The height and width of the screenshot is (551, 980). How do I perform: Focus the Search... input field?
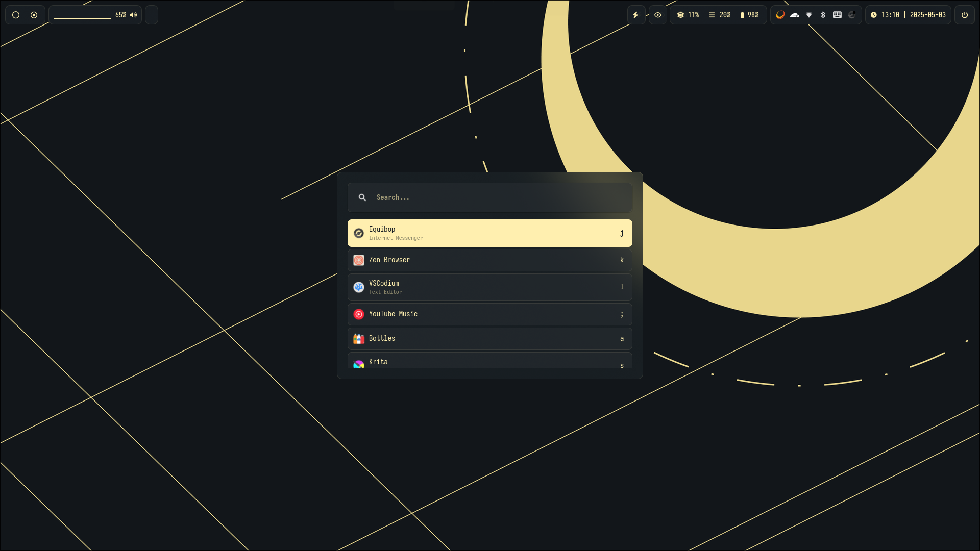pos(490,197)
